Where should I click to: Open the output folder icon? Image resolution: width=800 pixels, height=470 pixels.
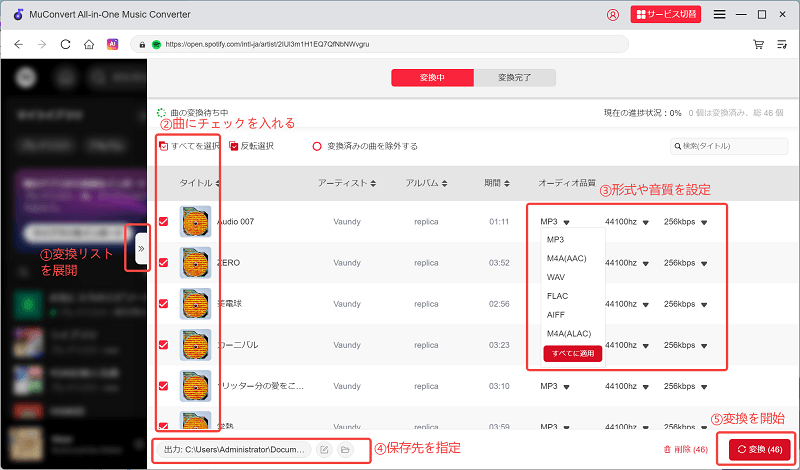point(345,450)
